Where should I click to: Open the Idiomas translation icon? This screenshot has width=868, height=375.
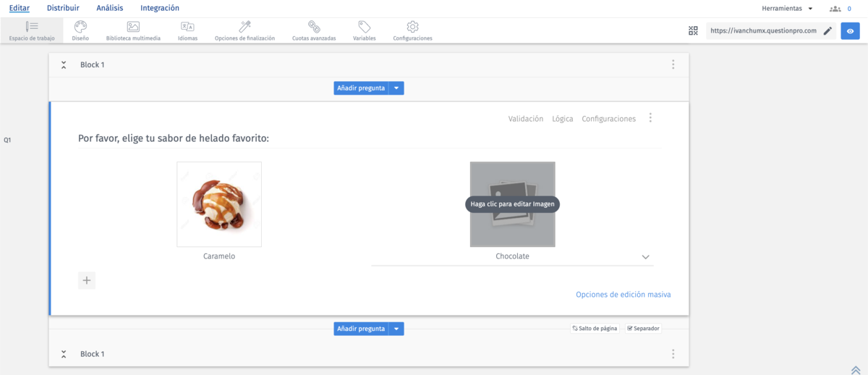[187, 27]
